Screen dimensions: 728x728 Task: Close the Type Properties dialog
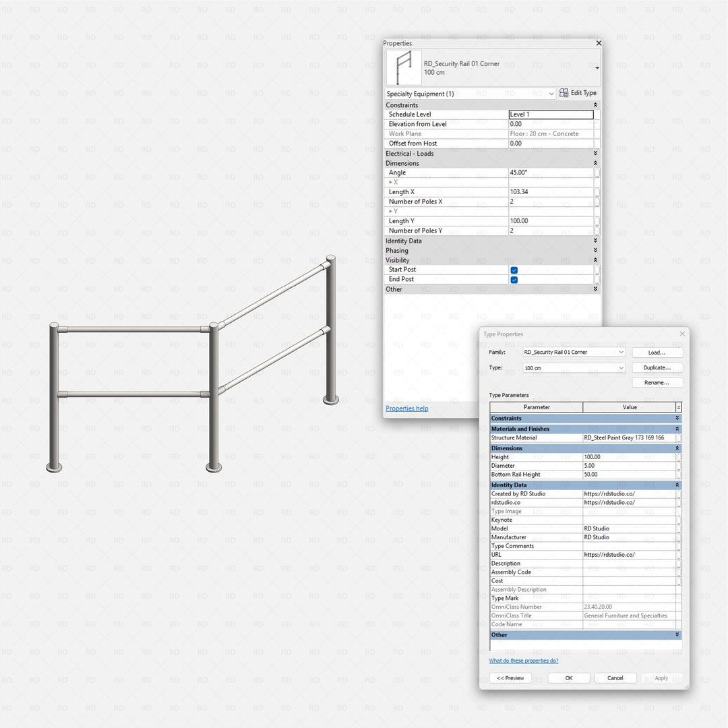pyautogui.click(x=682, y=334)
